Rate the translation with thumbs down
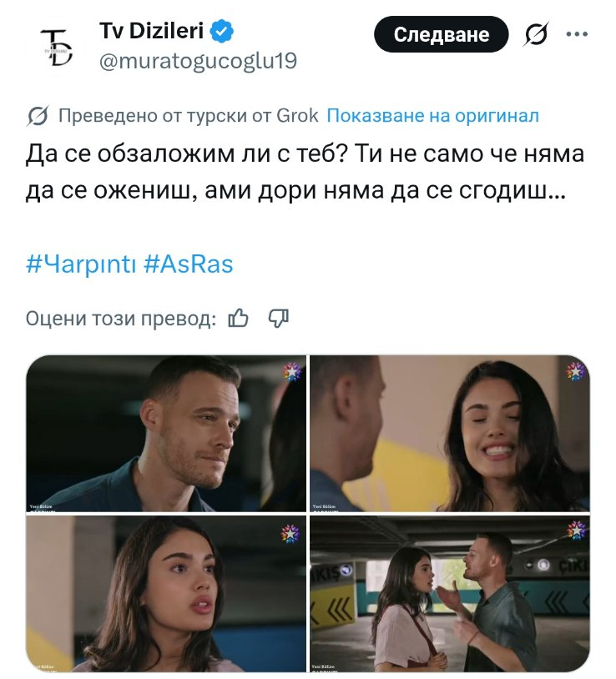Viewport: 616px width, 679px height. tap(278, 319)
